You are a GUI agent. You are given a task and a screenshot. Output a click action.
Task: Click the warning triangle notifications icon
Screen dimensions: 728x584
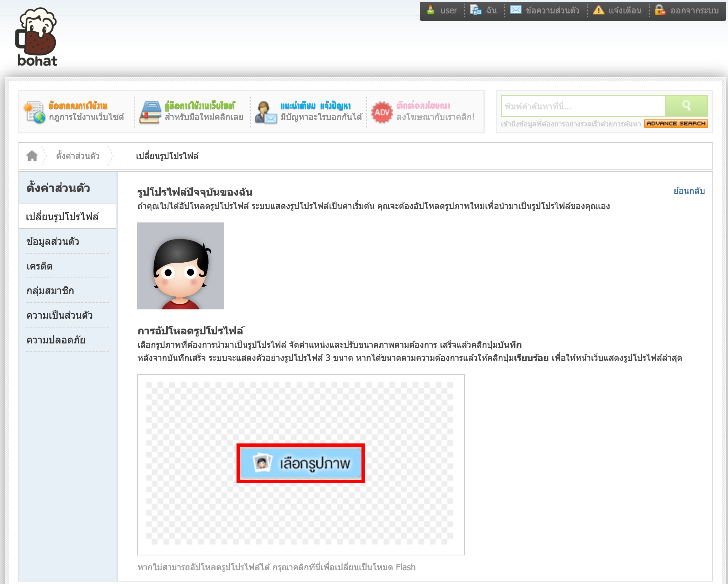pyautogui.click(x=598, y=10)
